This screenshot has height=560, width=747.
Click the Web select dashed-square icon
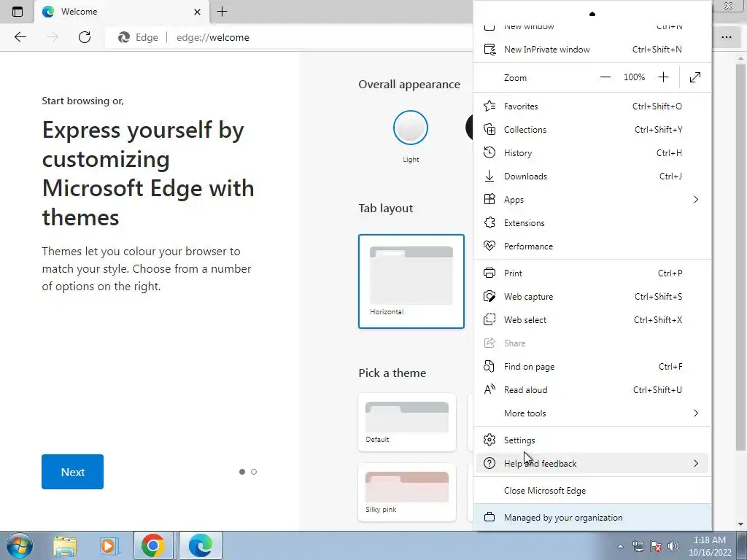489,319
